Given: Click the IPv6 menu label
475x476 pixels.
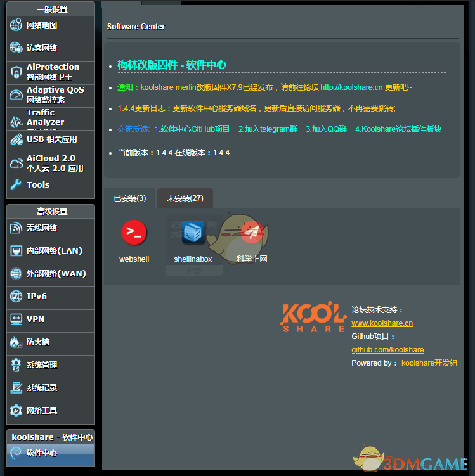Looking at the screenshot, I should click(x=36, y=296).
